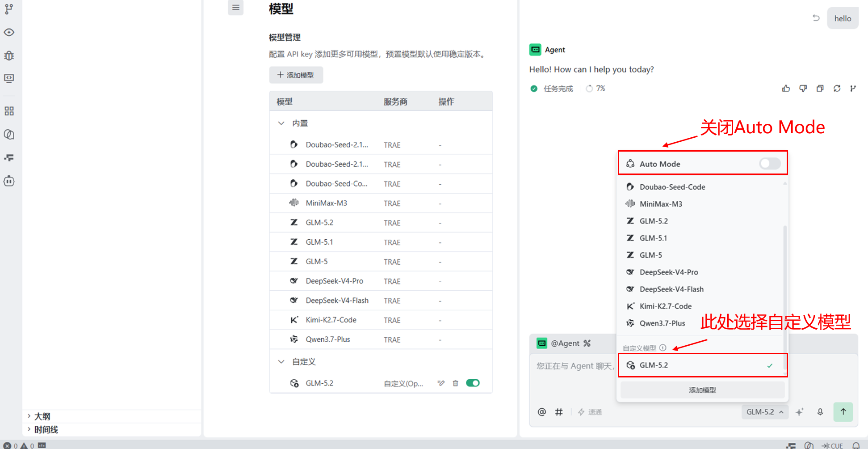868x449 pixels.
Task: Click the hello message bubble
Action: tap(843, 18)
